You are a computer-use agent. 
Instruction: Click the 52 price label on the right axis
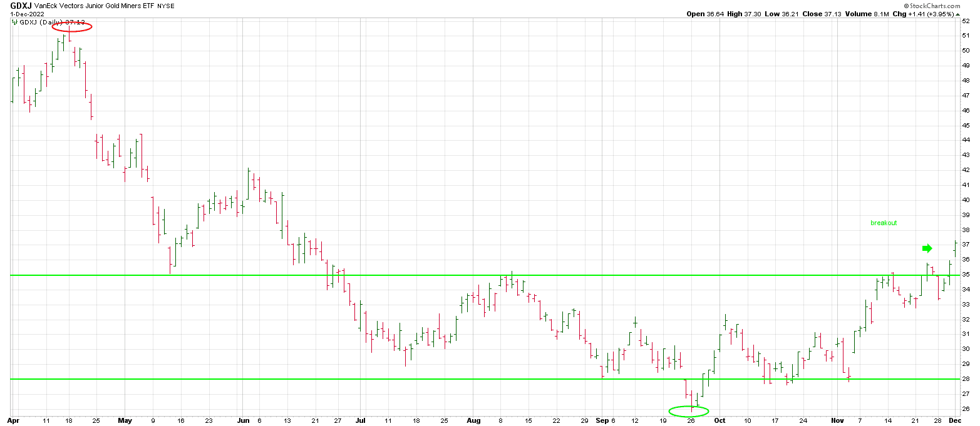[x=966, y=21]
